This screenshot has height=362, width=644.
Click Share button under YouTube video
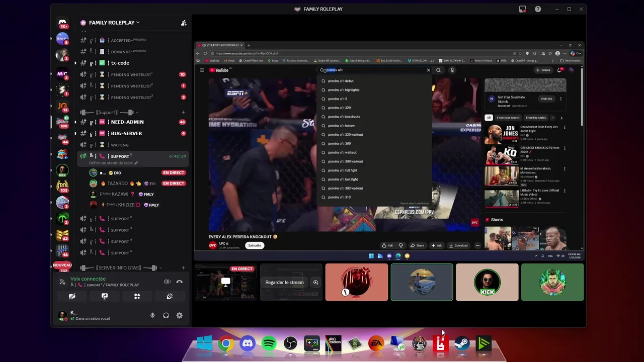[417, 245]
